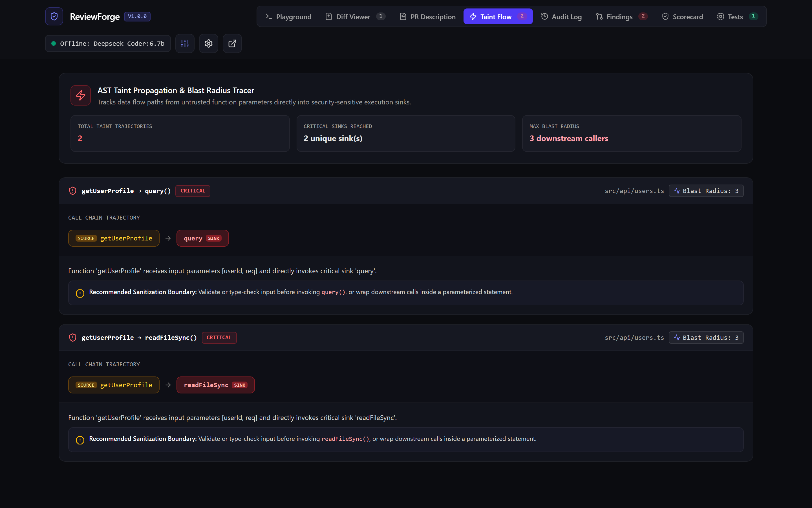Click the query SINK node
The width and height of the screenshot is (812, 508).
[x=203, y=238]
